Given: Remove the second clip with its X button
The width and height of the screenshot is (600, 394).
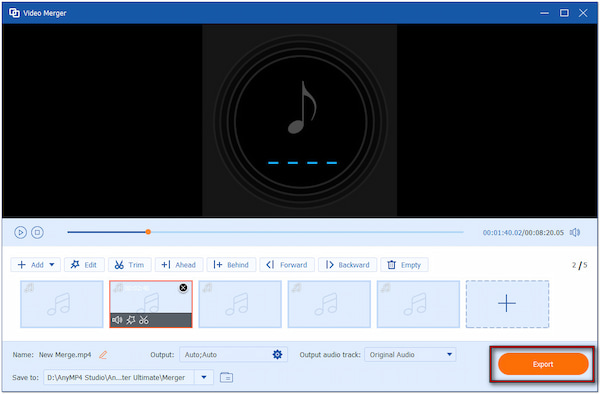Looking at the screenshot, I should click(183, 288).
